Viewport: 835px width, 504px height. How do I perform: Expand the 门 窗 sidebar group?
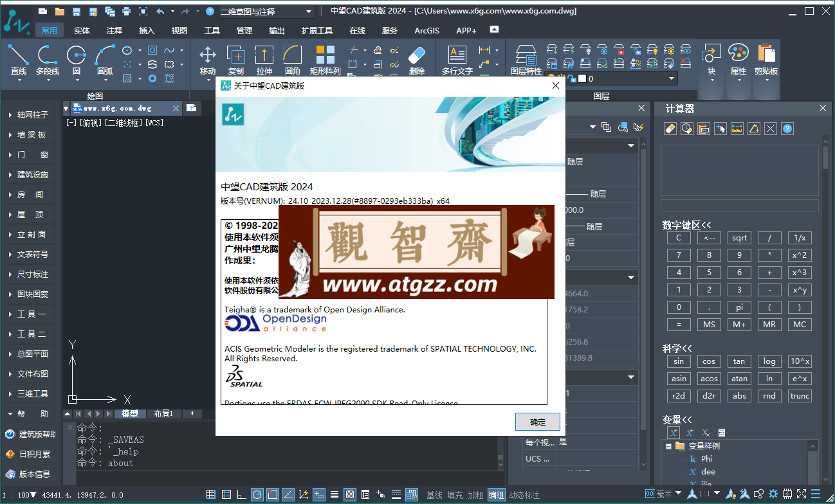point(31,154)
